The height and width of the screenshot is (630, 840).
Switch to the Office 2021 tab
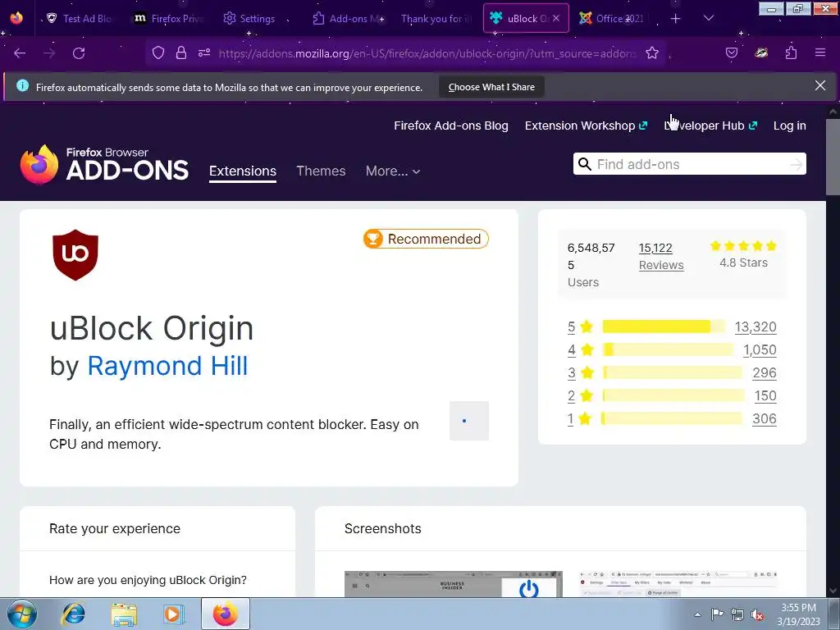pyautogui.click(x=612, y=18)
